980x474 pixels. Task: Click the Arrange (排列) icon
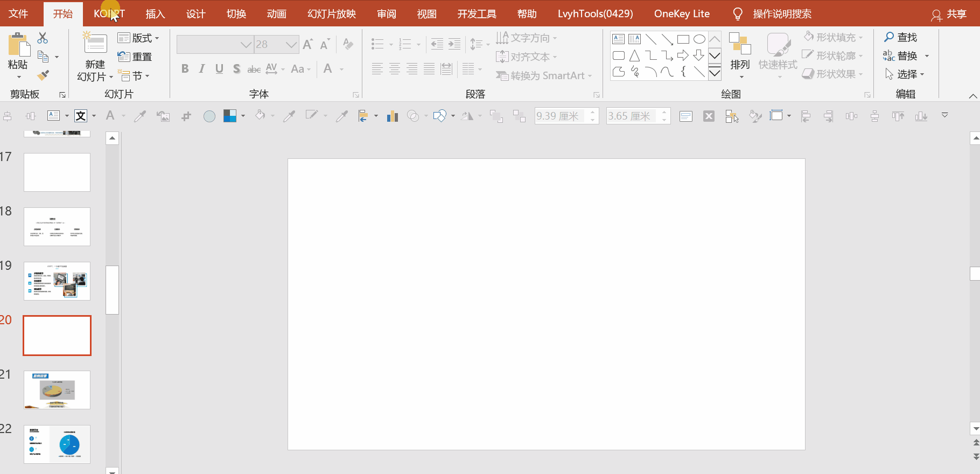point(740,44)
